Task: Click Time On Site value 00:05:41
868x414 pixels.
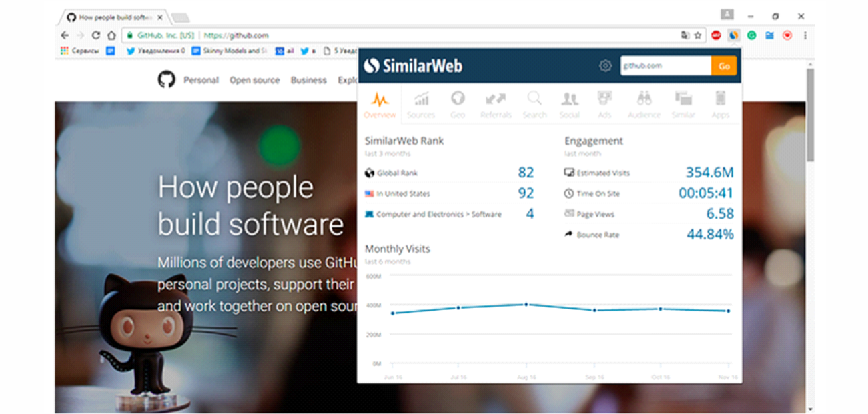Action: pos(706,193)
